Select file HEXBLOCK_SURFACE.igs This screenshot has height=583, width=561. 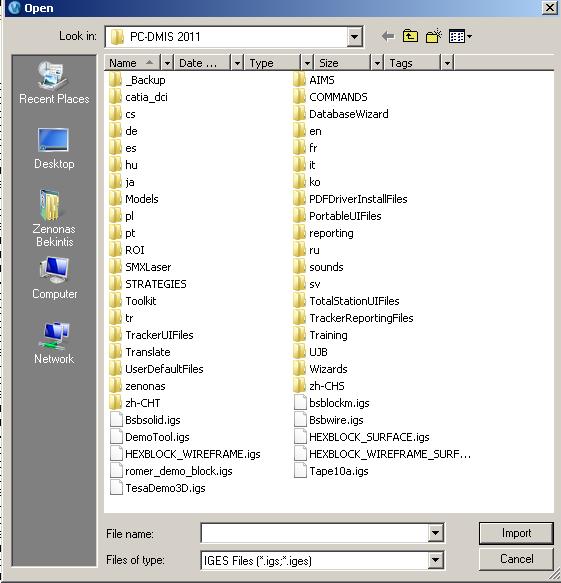362,437
